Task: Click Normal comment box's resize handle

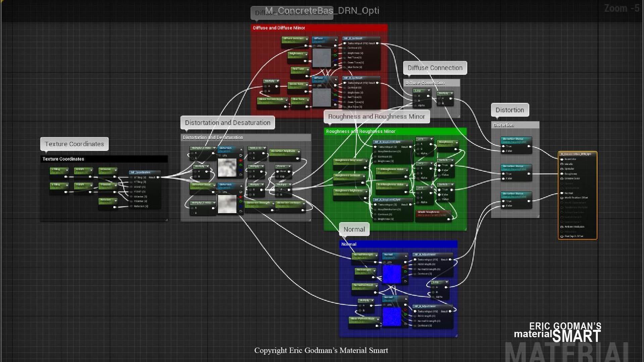Action: 456,335
